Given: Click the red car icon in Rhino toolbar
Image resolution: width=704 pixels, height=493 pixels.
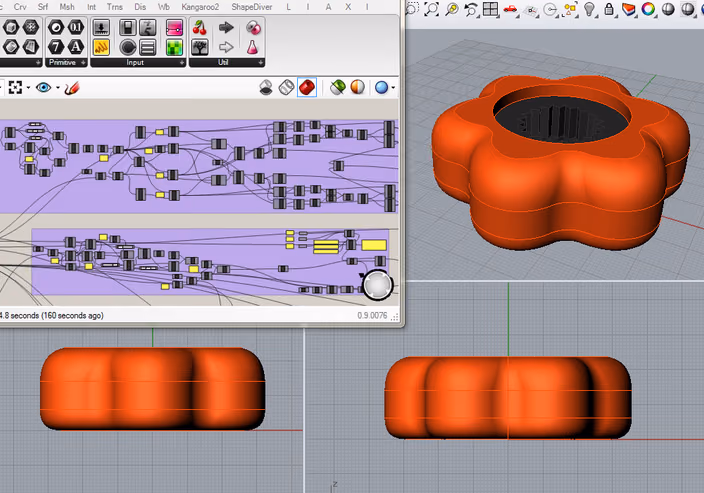Looking at the screenshot, I should tap(510, 9).
